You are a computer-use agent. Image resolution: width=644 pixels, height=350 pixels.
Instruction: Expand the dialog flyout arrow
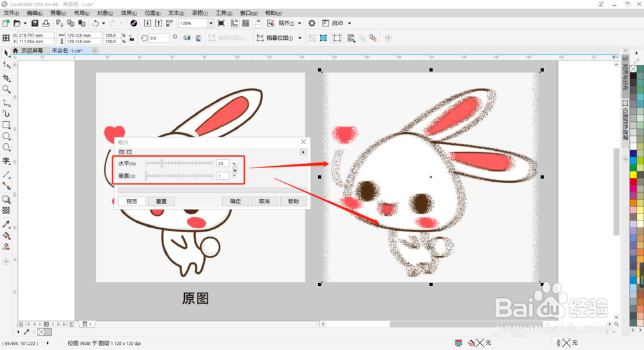(x=303, y=152)
